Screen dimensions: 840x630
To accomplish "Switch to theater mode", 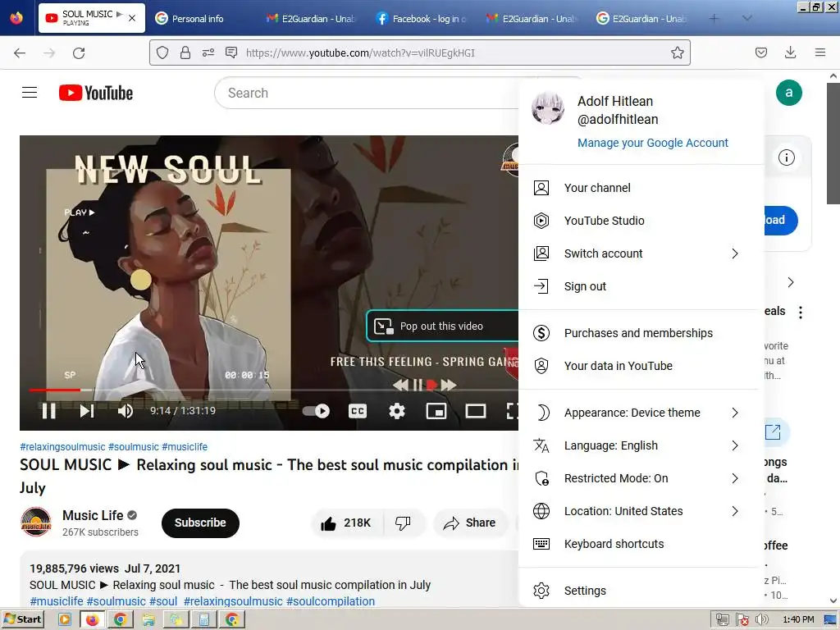I will coord(475,411).
